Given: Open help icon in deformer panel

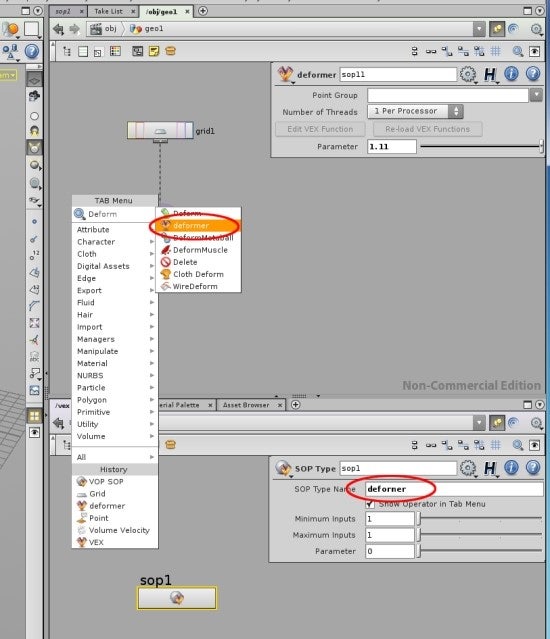Looking at the screenshot, I should [x=533, y=74].
